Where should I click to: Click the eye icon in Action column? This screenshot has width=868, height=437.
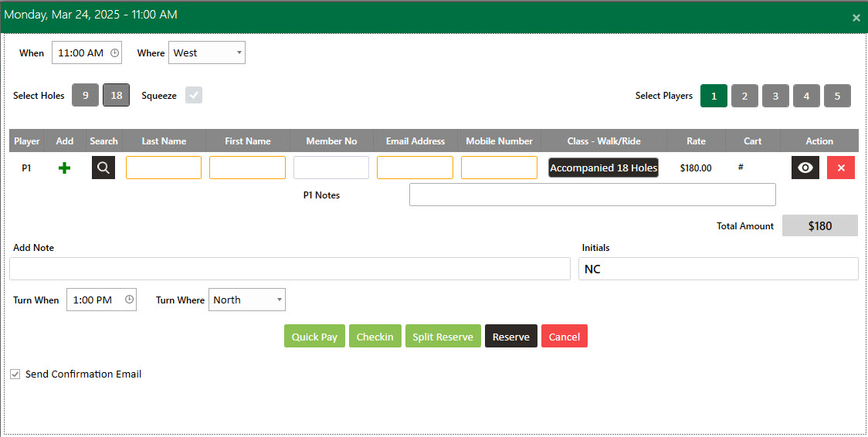(805, 168)
